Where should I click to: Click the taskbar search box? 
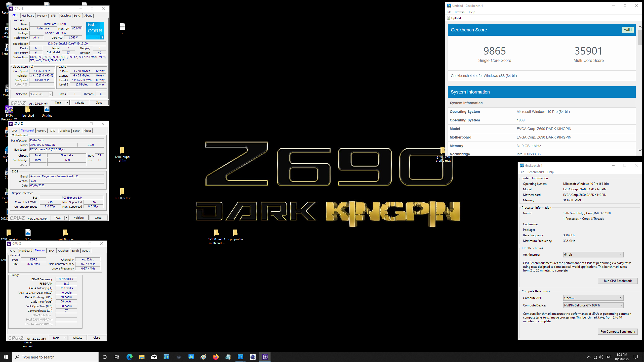(x=55, y=357)
